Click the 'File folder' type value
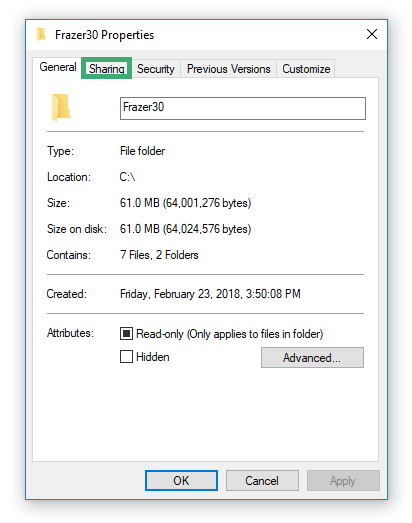 pyautogui.click(x=142, y=151)
